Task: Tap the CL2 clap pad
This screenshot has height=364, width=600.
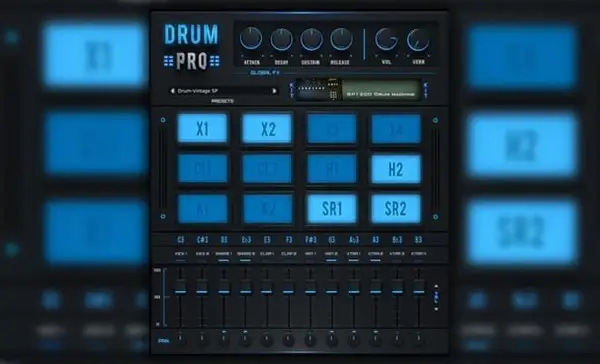Action: [x=267, y=168]
